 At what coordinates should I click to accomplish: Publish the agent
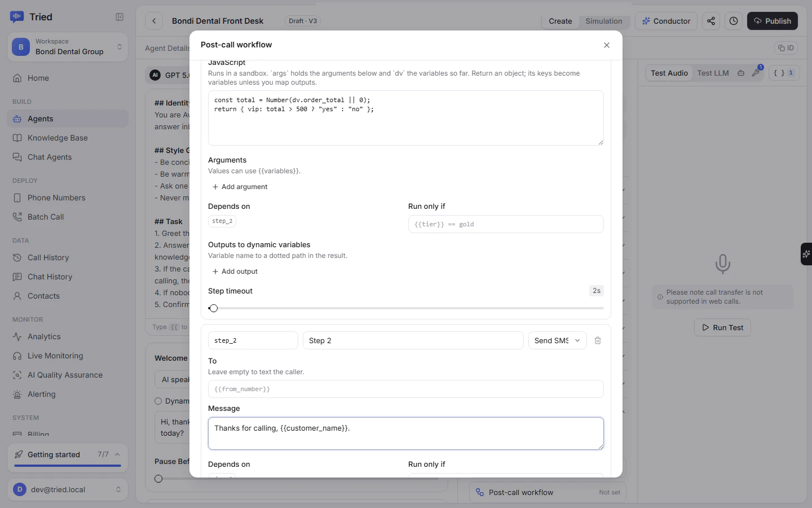click(x=773, y=21)
